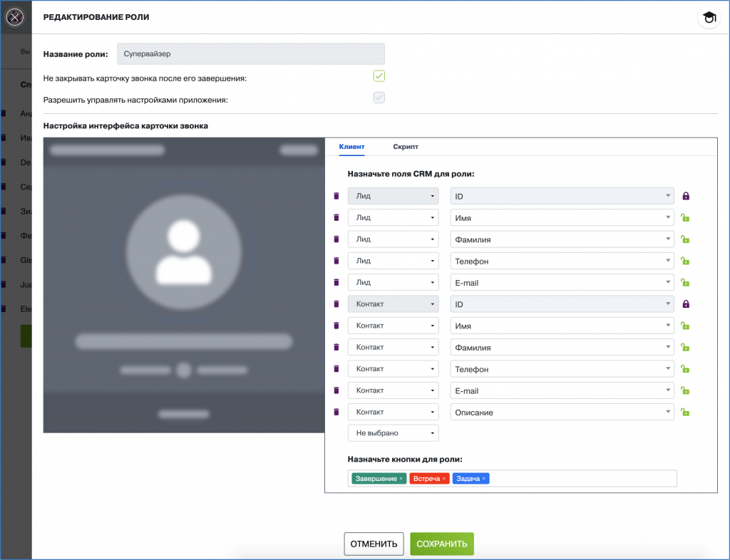Image resolution: width=730 pixels, height=560 pixels.
Task: Toggle lock icon for Контакт E-mail row
Action: coord(685,390)
